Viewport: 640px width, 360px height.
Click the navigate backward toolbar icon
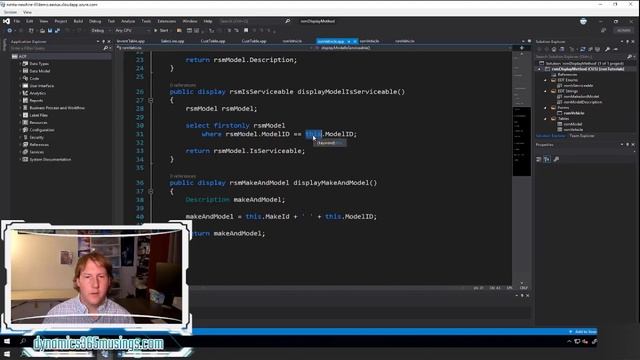[x=9, y=31]
